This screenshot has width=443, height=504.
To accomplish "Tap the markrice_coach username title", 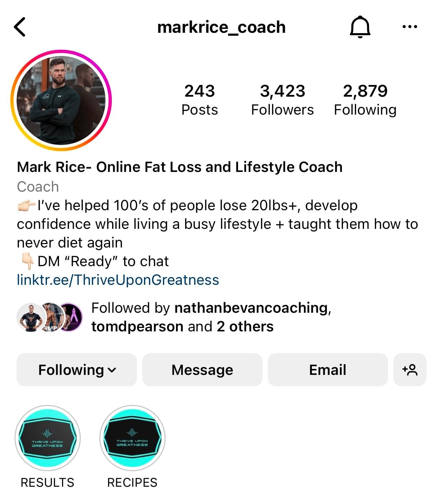I will [x=221, y=27].
